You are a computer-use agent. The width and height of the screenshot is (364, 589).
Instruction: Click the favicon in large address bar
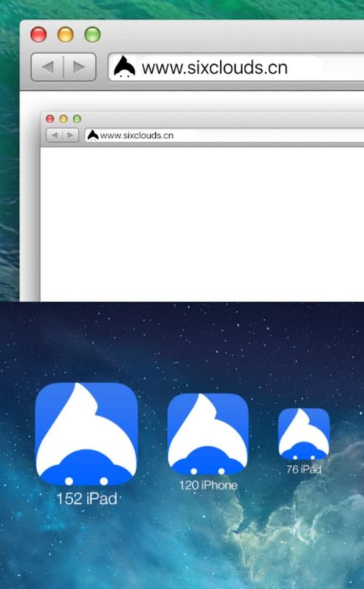point(124,67)
